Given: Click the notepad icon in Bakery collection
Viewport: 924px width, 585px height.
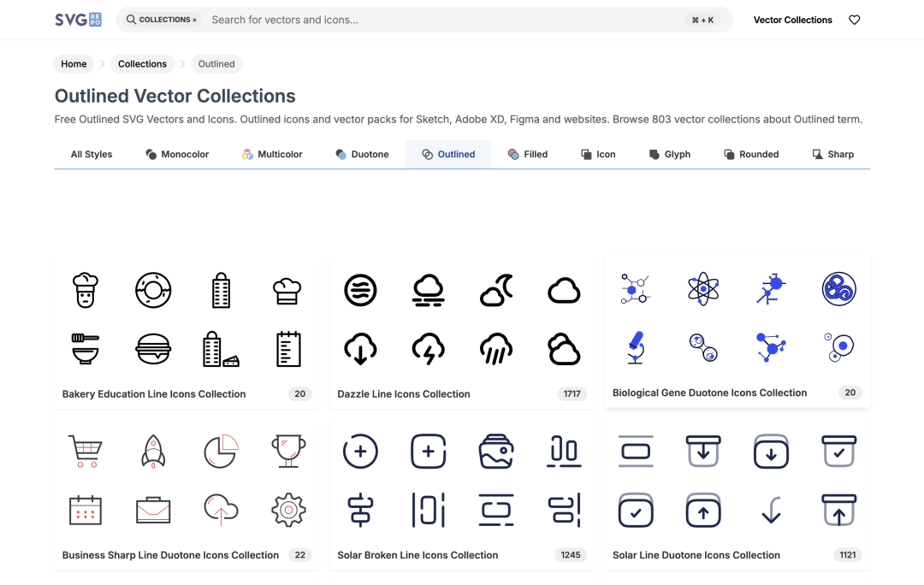Looking at the screenshot, I should coord(288,349).
